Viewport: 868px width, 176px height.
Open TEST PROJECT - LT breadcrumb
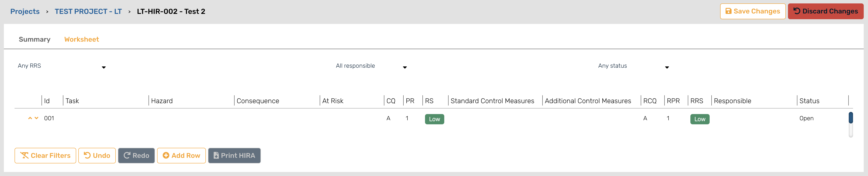coord(88,12)
